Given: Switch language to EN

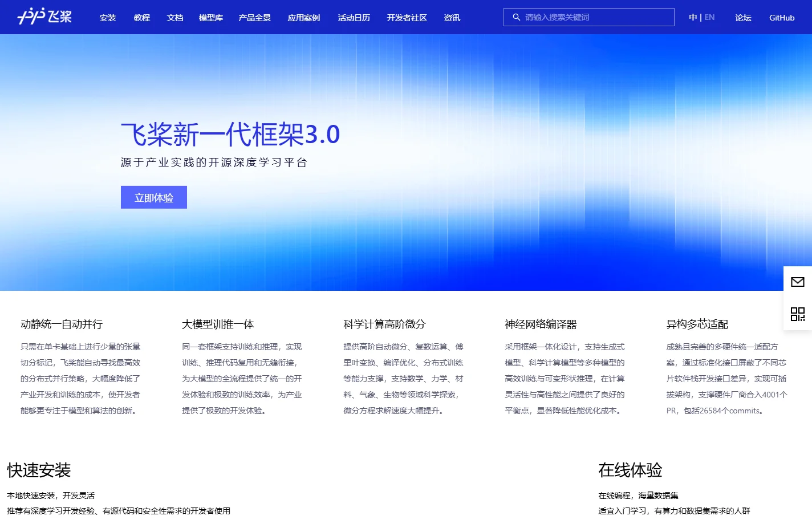Looking at the screenshot, I should pyautogui.click(x=709, y=17).
